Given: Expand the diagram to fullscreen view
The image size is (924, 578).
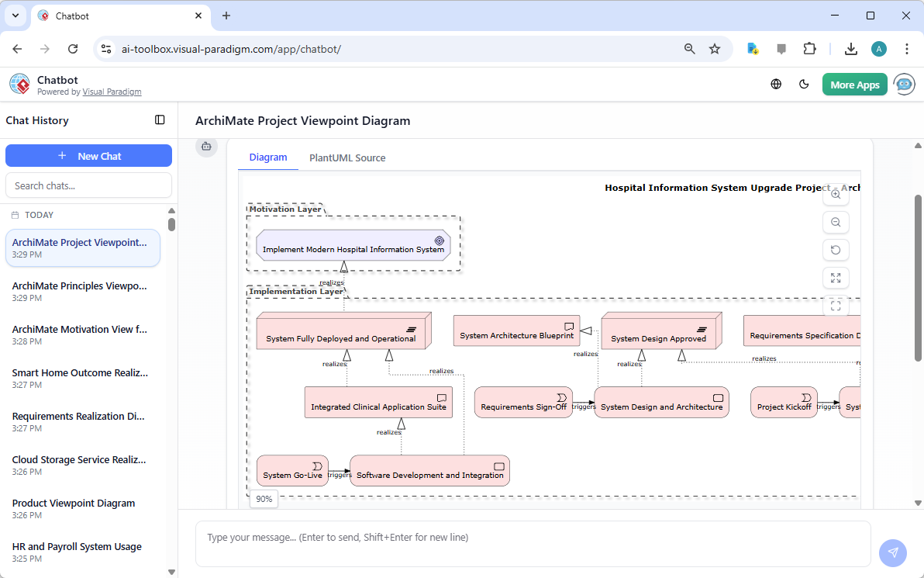Looking at the screenshot, I should tap(836, 278).
